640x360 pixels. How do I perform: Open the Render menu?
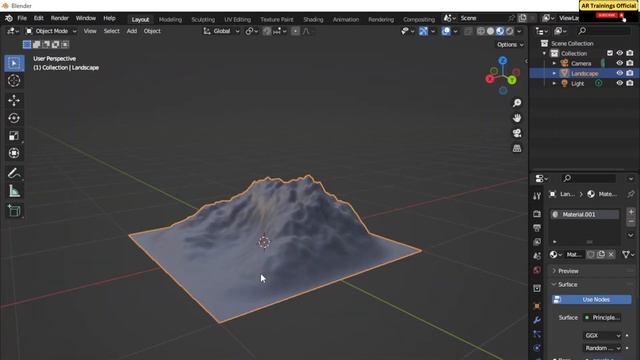pos(60,18)
